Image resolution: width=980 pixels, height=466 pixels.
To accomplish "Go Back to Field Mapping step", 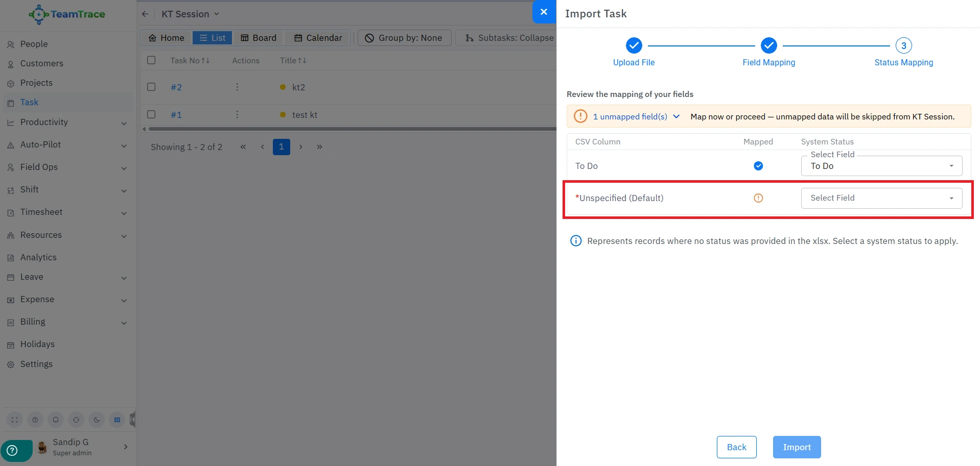I will tap(736, 447).
